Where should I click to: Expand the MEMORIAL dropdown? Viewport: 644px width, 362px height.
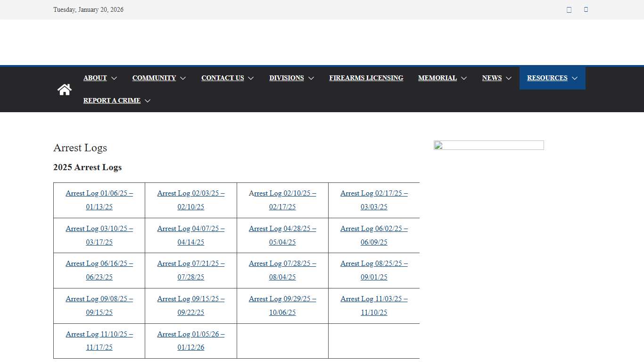click(437, 78)
